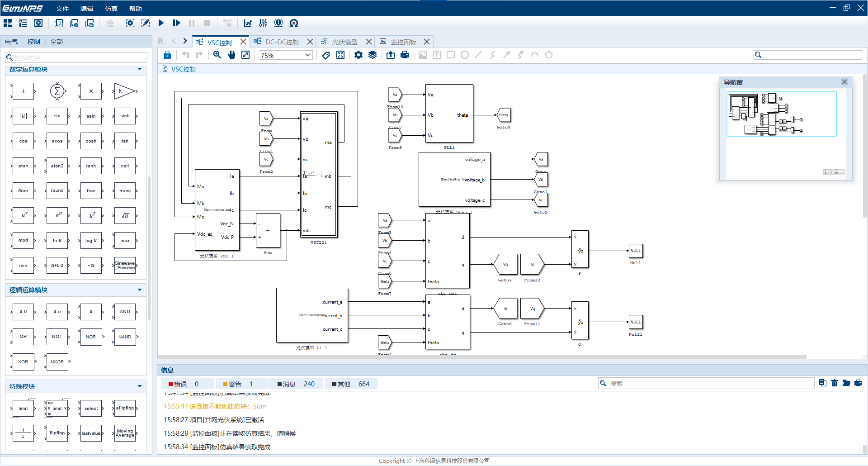Open the zoom level 75% dropdown
868x466 pixels.
(286, 55)
